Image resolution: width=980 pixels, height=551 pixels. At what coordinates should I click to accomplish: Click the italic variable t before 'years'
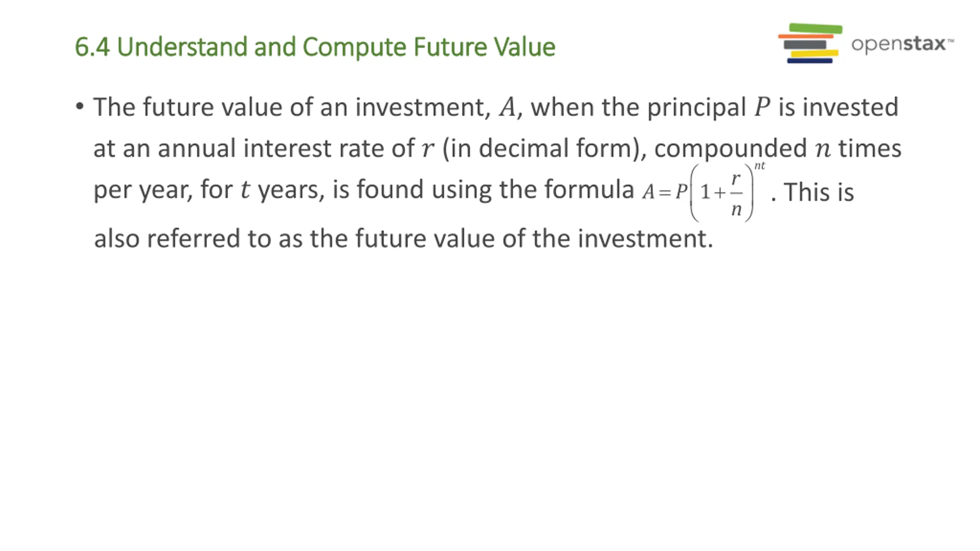[x=245, y=189]
